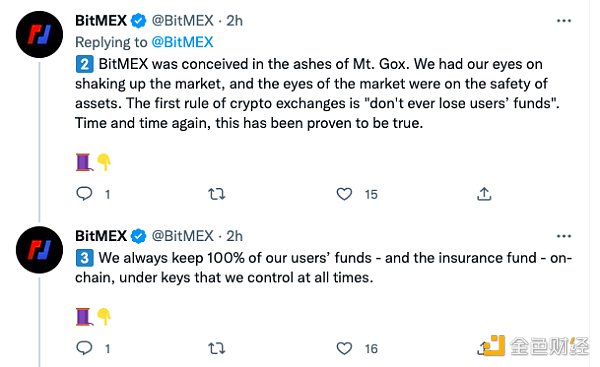Image resolution: width=600 pixels, height=367 pixels.
Task: Click the @BitMEX link after Replying to
Action: [182, 42]
